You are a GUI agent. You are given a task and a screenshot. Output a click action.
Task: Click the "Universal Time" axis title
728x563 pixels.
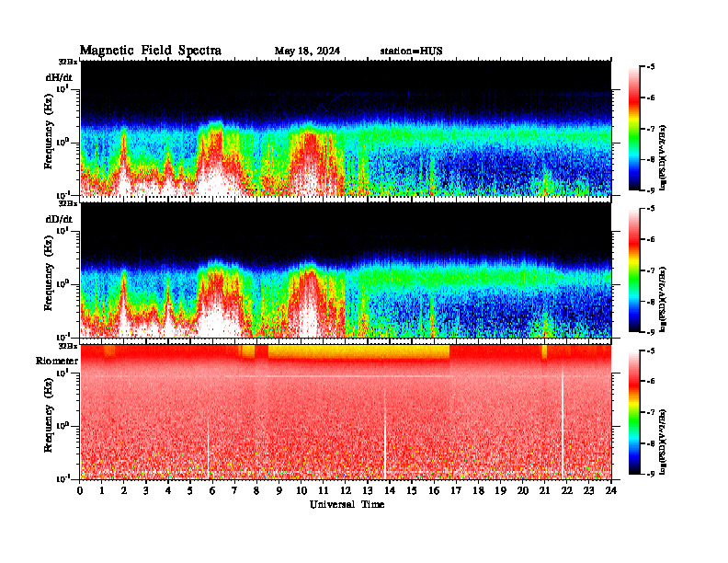347,504
